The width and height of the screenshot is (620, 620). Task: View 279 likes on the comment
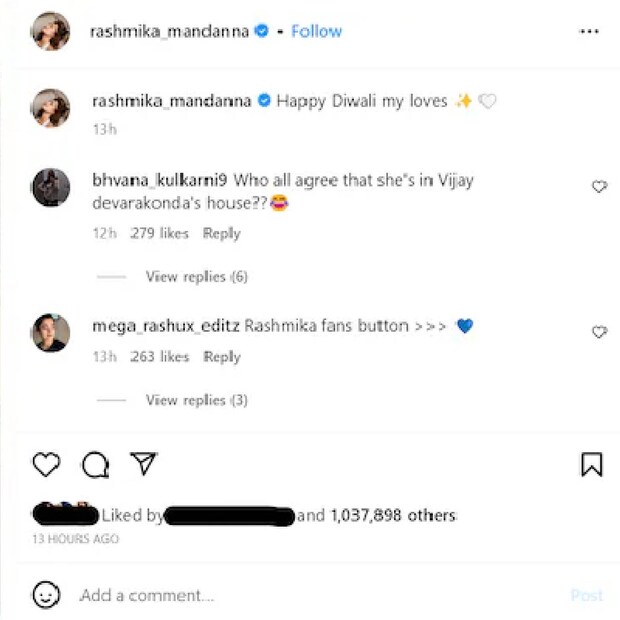tap(159, 233)
